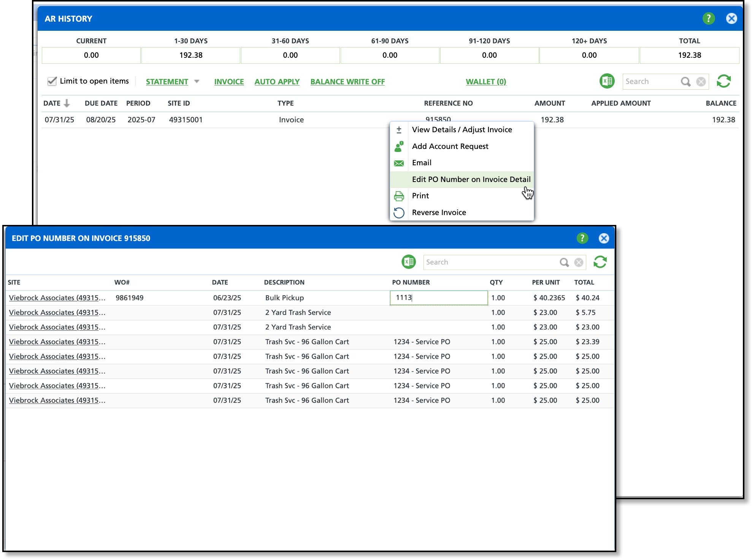
Task: Click the AR History search magnifier icon
Action: tap(685, 82)
